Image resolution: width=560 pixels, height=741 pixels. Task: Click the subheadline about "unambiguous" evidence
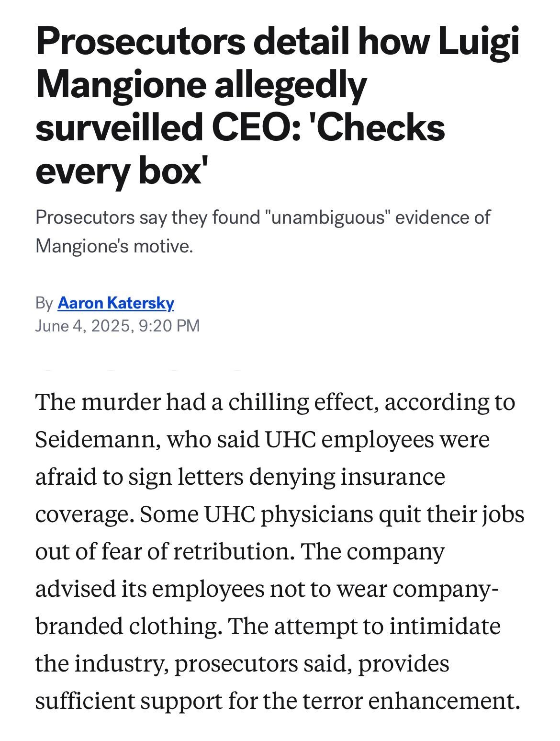tap(262, 232)
